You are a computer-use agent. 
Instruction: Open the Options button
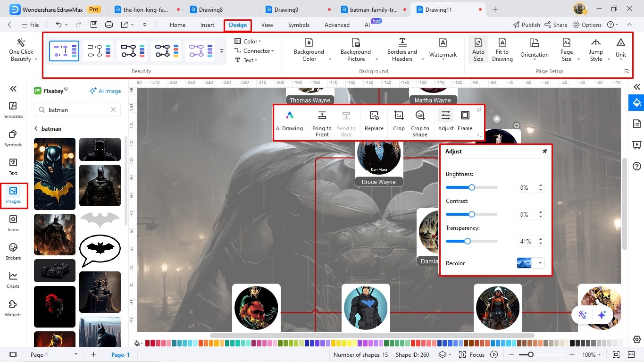coord(587,25)
